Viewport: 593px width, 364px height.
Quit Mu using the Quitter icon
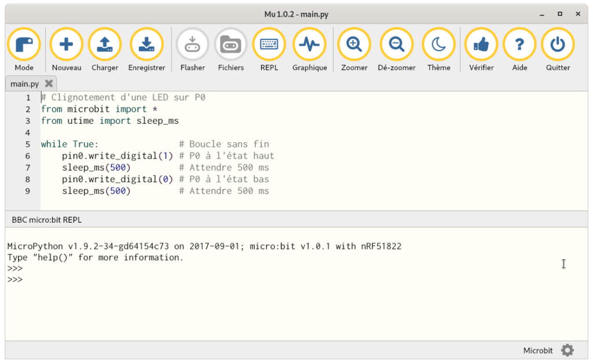pyautogui.click(x=557, y=44)
